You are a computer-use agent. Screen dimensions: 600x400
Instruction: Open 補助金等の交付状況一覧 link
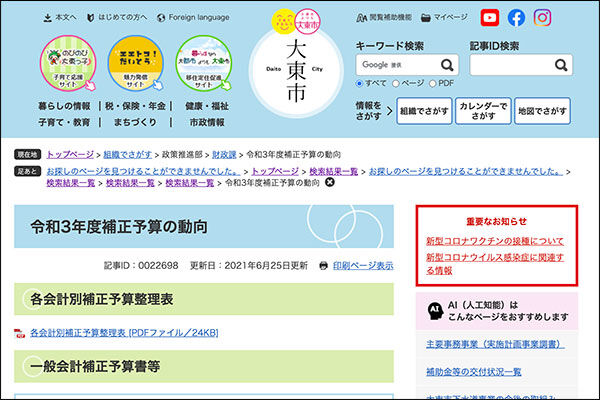click(x=474, y=372)
